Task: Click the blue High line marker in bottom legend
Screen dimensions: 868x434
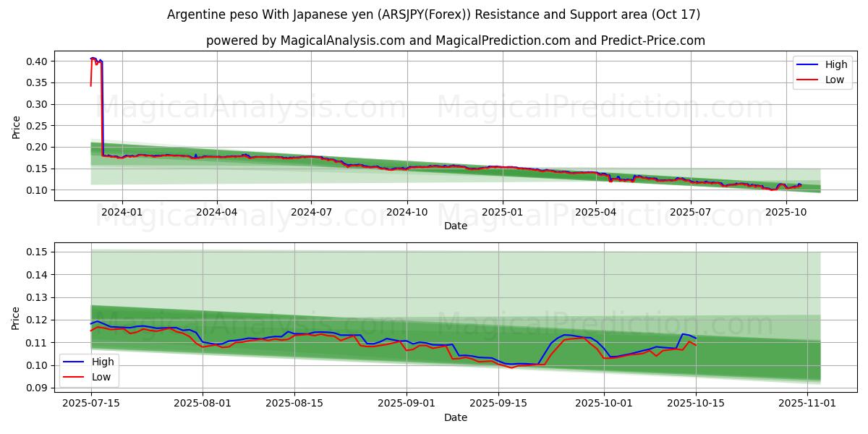Action: (74, 362)
